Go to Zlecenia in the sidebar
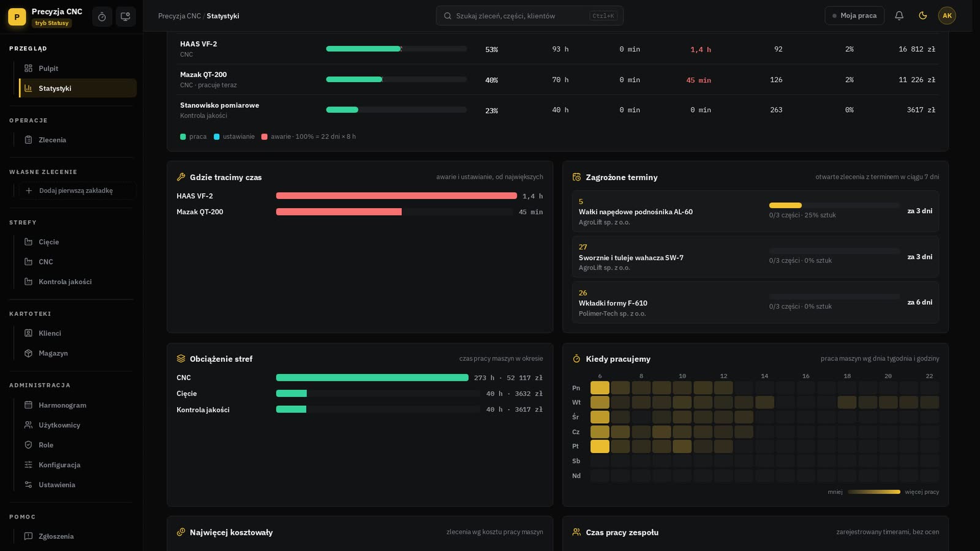 pos(77,140)
